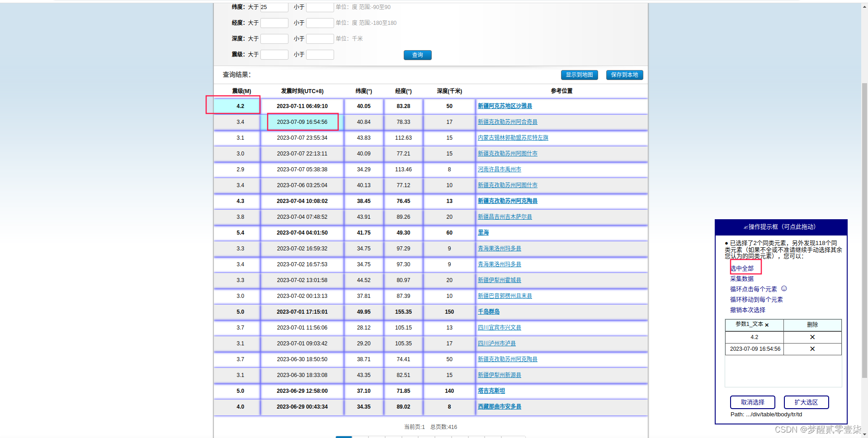The image size is (868, 438).
Task: Click the 发震时刻(UTC+8) column header
Action: pos(302,91)
